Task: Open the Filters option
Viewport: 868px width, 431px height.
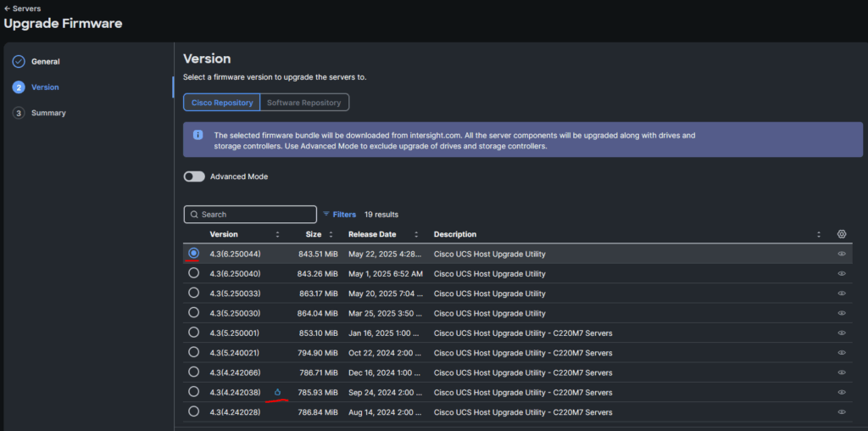Action: point(339,215)
